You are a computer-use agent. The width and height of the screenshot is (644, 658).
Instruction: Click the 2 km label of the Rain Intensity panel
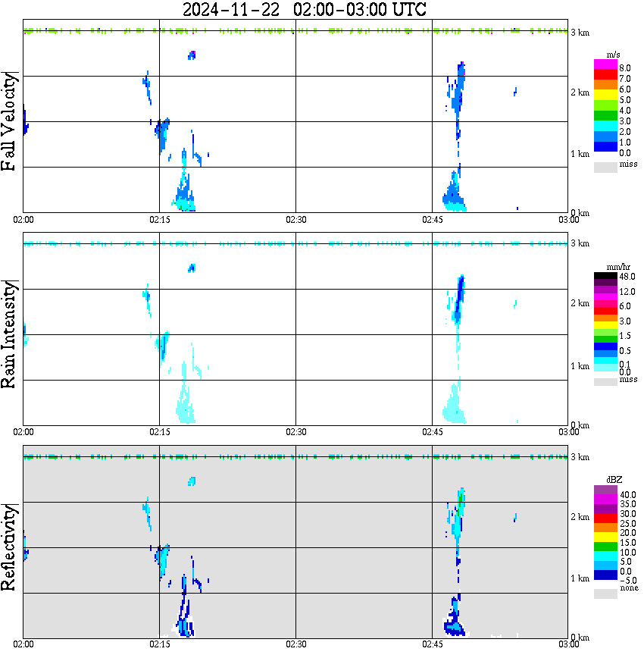tap(580, 303)
